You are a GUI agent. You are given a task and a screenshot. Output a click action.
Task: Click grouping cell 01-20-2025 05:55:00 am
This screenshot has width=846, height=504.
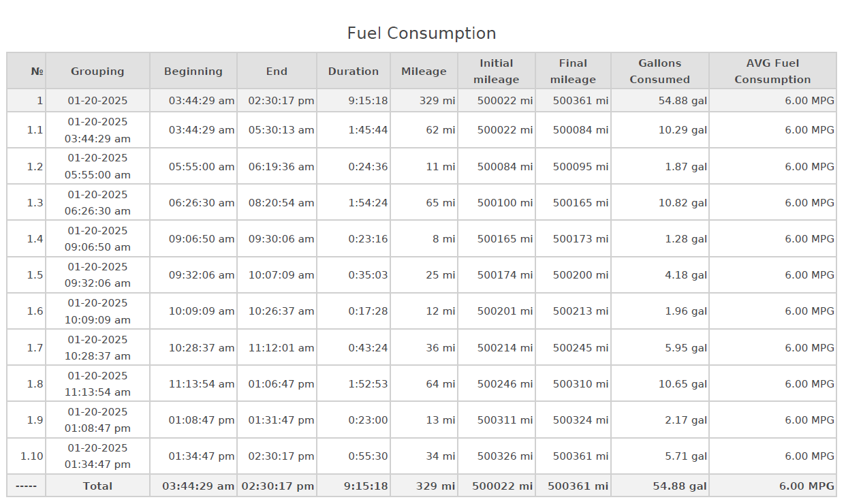click(x=97, y=166)
